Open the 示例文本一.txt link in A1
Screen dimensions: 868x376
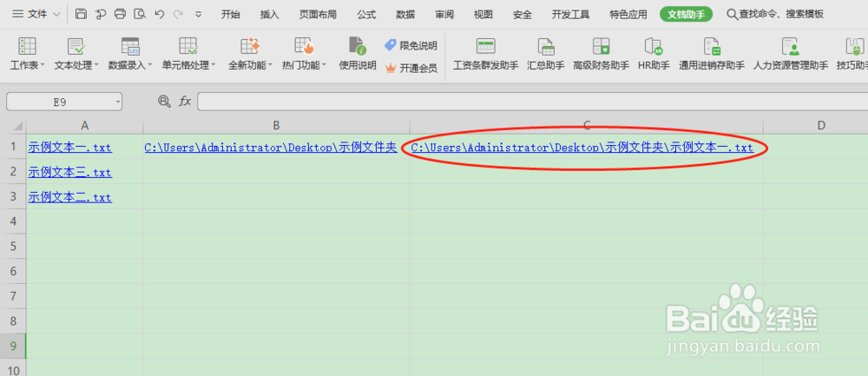point(69,148)
